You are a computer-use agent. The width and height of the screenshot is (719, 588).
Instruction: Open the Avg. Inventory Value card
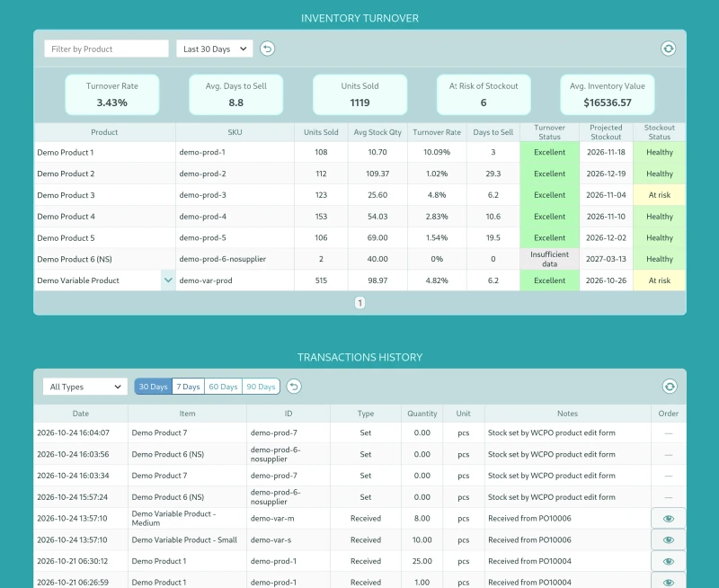click(x=608, y=94)
